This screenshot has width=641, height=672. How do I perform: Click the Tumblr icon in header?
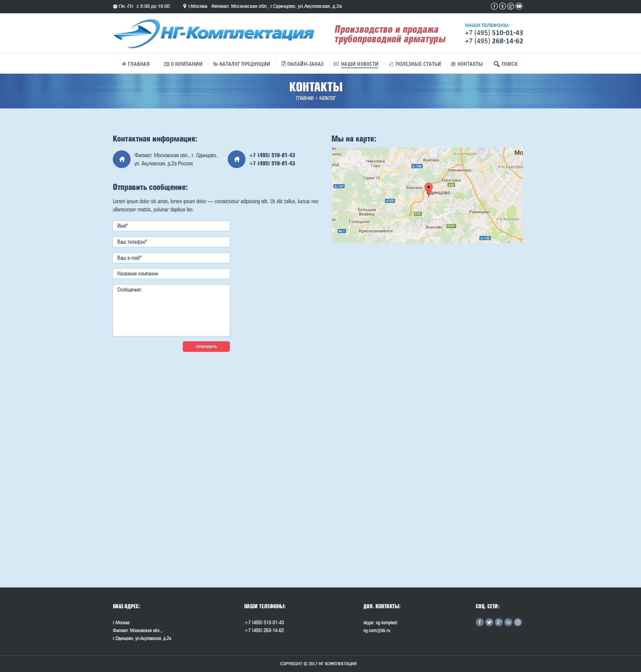coord(502,6)
